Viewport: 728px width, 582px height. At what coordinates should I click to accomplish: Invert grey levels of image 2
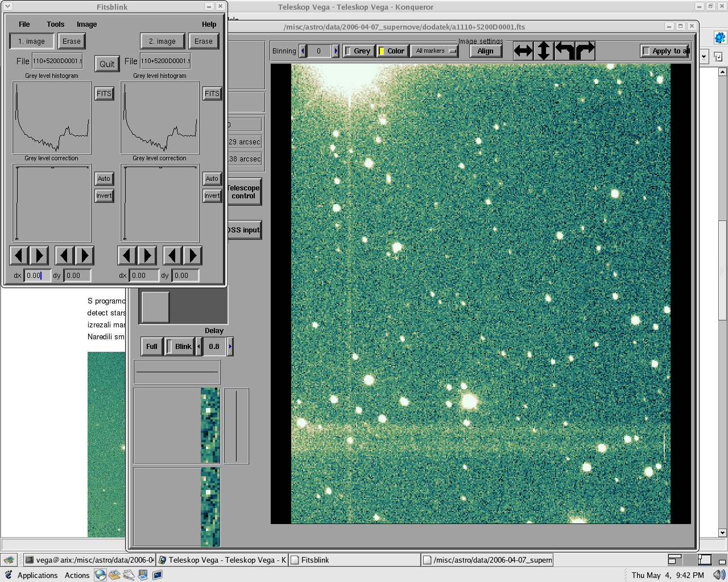[x=212, y=196]
